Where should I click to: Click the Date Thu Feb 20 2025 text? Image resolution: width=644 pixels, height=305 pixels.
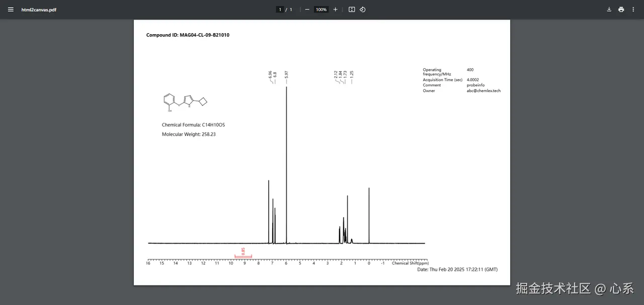(457, 270)
